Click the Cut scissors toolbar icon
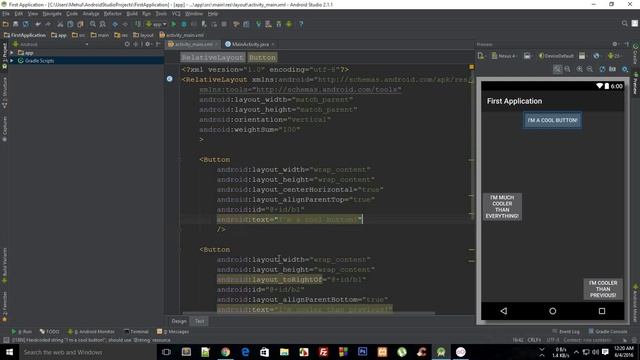Image resolution: width=640 pixels, height=360 pixels. tap(60, 24)
